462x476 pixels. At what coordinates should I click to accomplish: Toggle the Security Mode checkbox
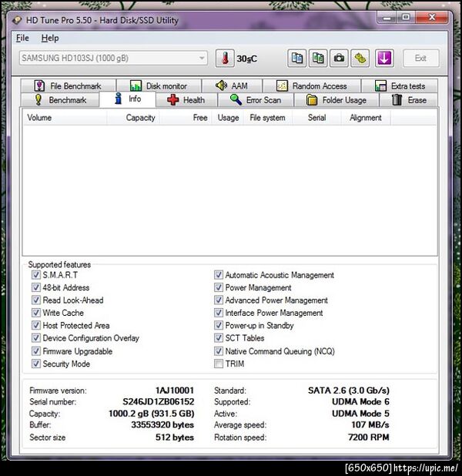(36, 364)
